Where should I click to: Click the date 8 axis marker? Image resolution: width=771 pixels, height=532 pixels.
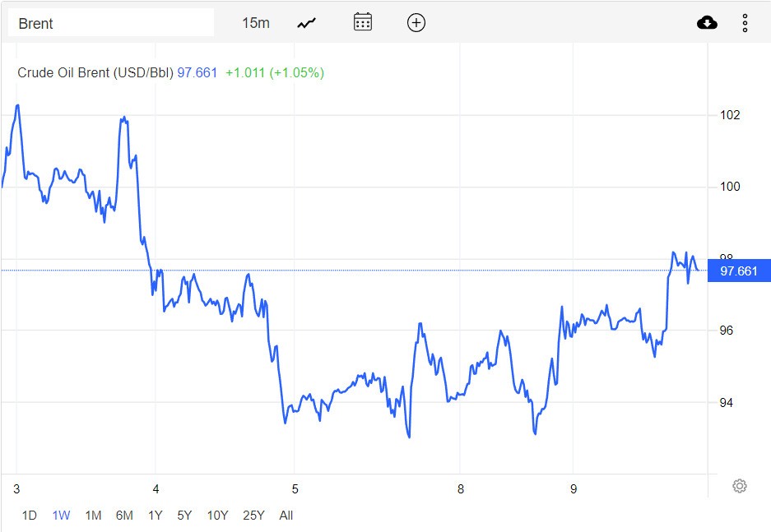pyautogui.click(x=461, y=489)
